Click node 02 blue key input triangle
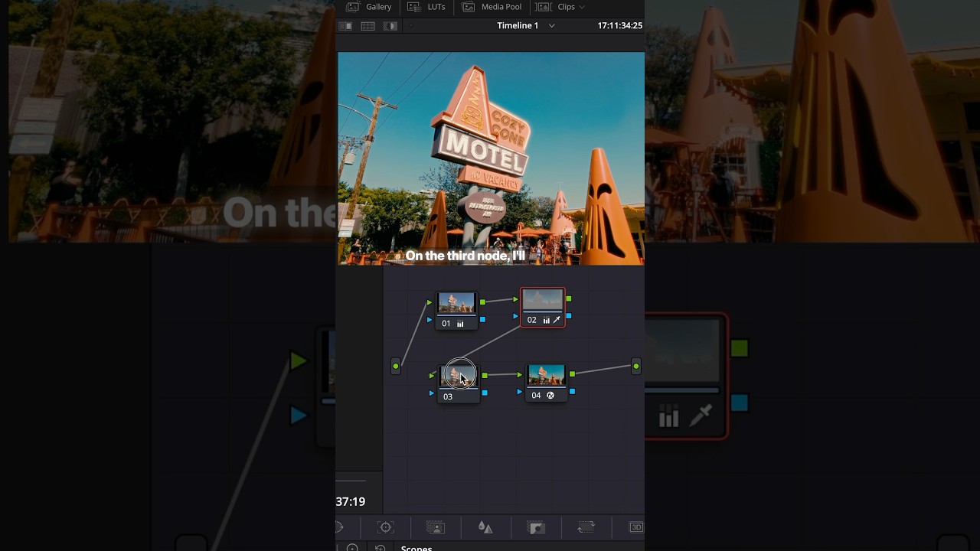Viewport: 980px width, 551px height. pyautogui.click(x=516, y=316)
